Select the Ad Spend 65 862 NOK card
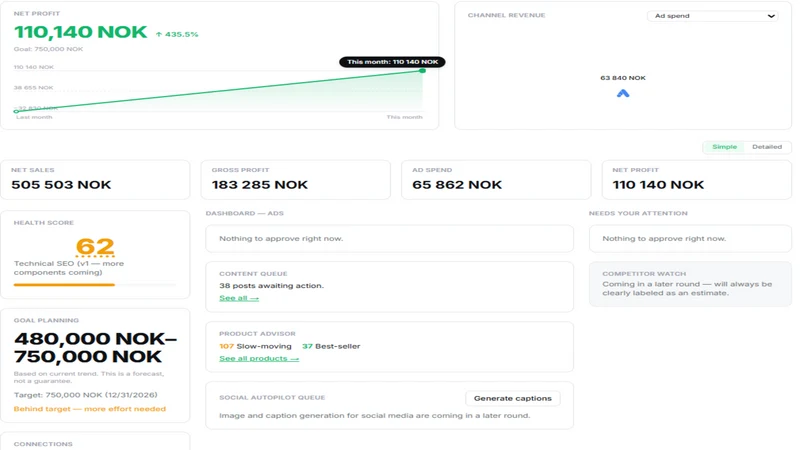The height and width of the screenshot is (450, 800). pos(496,180)
